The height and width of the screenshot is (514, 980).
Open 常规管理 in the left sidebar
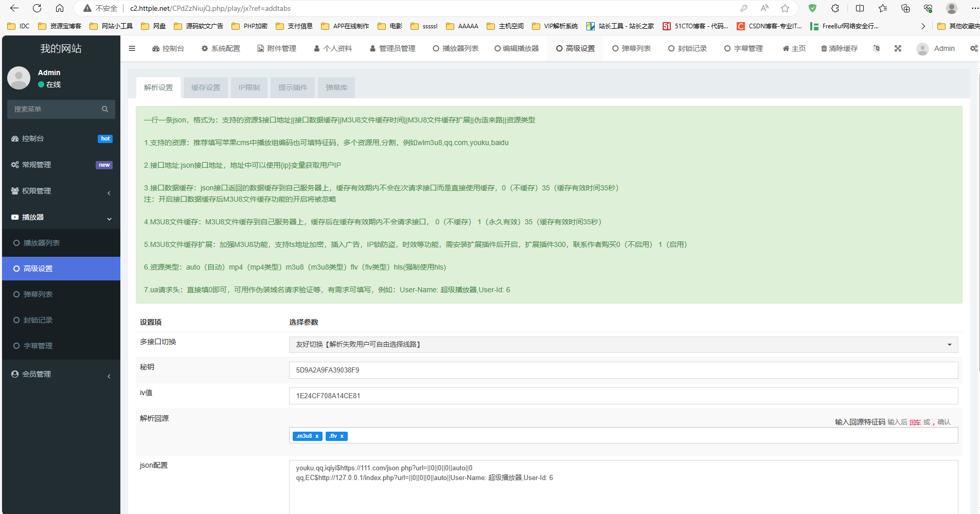[x=61, y=165]
